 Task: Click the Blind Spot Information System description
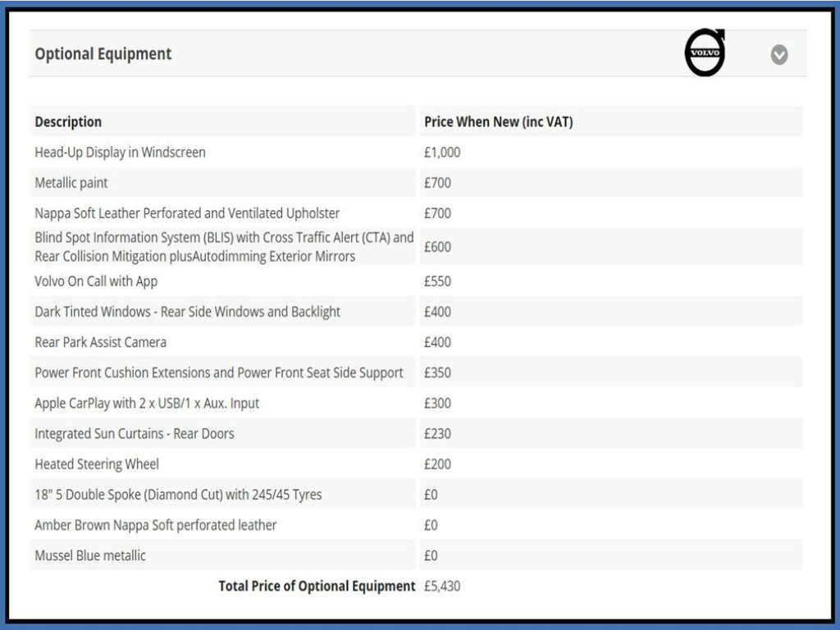223,247
